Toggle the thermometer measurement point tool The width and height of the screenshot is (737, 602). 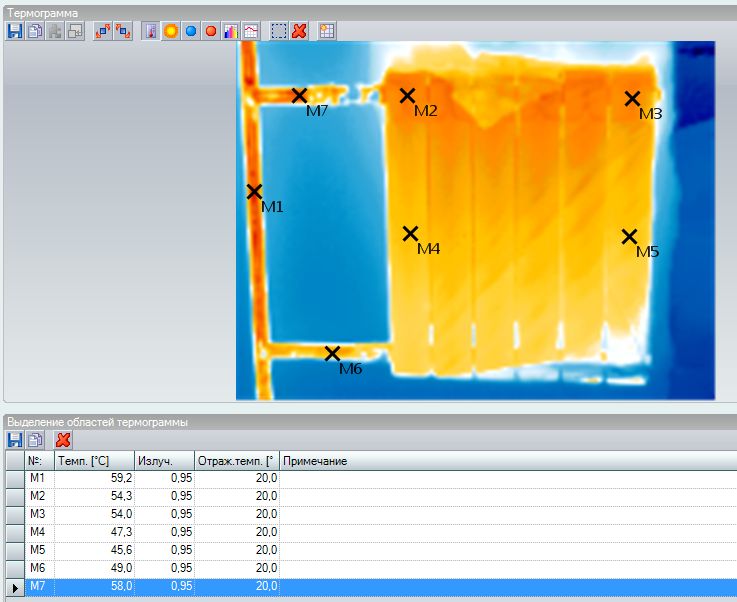pyautogui.click(x=151, y=31)
